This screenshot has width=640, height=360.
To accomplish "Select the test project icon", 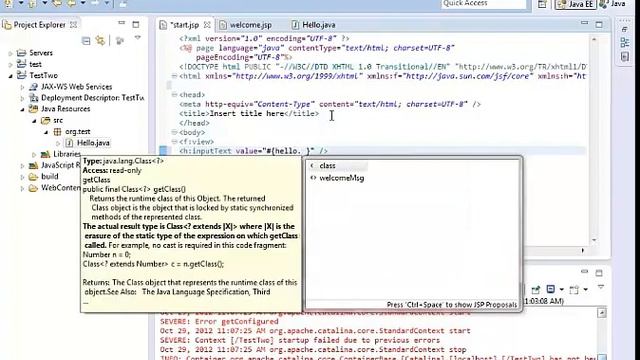I will (21, 64).
